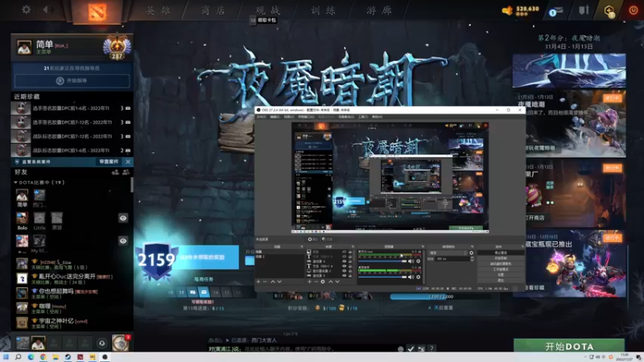Open OBS transition type dropdown
Viewport: 644px width, 362px height.
pos(448,253)
